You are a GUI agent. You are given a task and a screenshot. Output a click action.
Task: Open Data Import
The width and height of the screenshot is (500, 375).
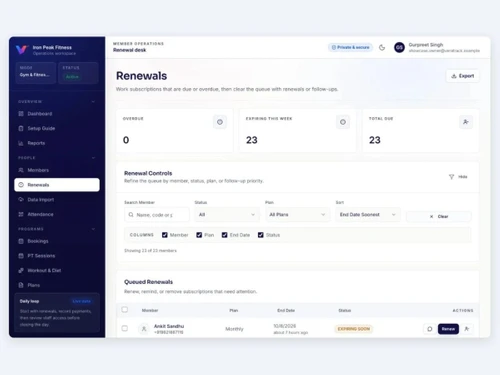57,199
